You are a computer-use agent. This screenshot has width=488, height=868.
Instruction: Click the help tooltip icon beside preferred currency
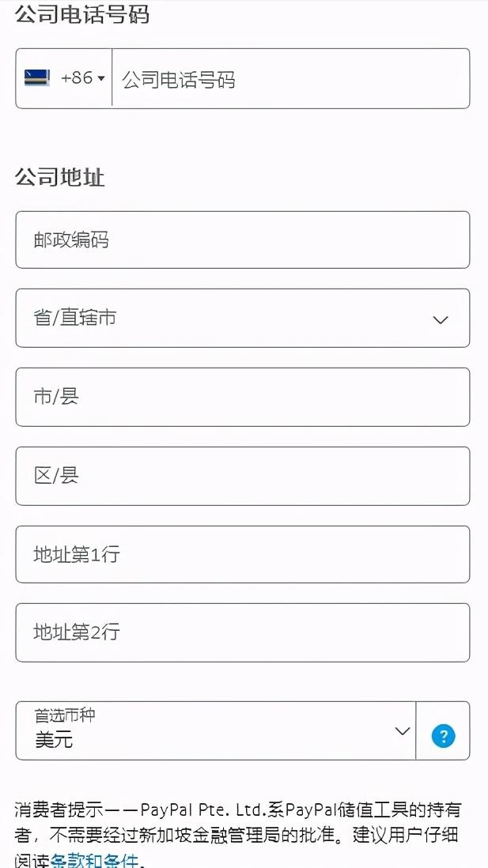point(442,734)
